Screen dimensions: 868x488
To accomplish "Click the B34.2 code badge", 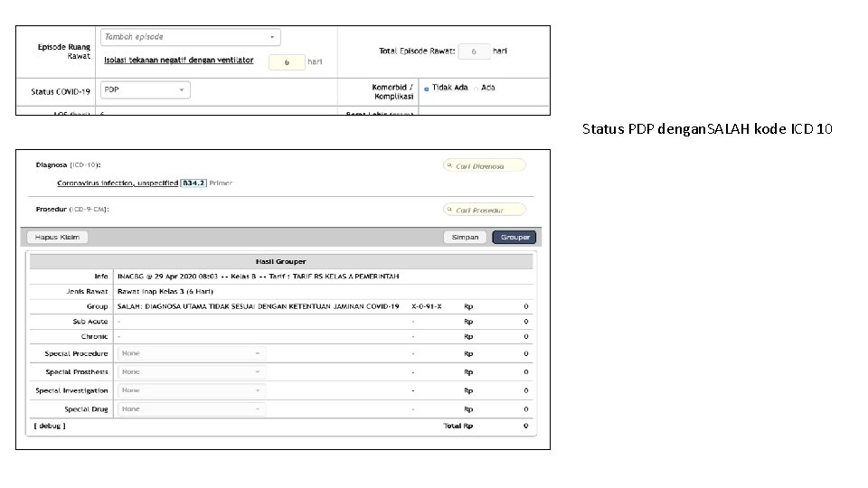I will pyautogui.click(x=193, y=183).
